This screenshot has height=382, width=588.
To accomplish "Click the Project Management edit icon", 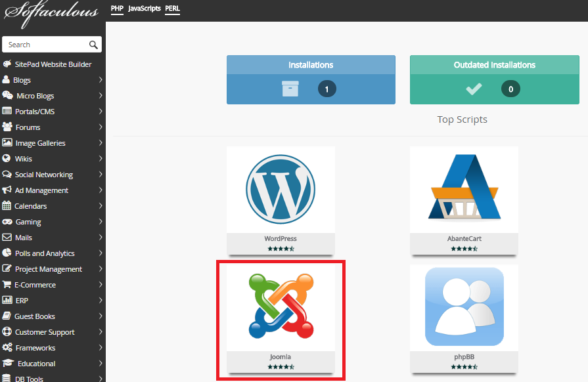I will (x=7, y=268).
